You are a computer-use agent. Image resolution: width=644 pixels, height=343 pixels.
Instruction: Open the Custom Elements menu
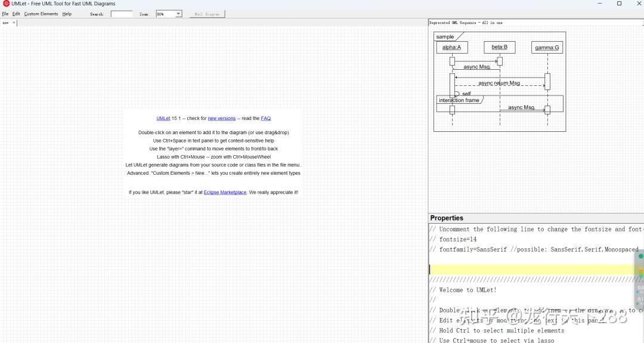tap(41, 14)
